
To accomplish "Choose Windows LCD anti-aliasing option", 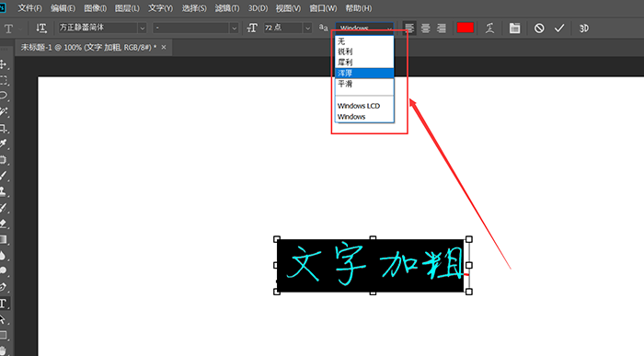I will 364,106.
